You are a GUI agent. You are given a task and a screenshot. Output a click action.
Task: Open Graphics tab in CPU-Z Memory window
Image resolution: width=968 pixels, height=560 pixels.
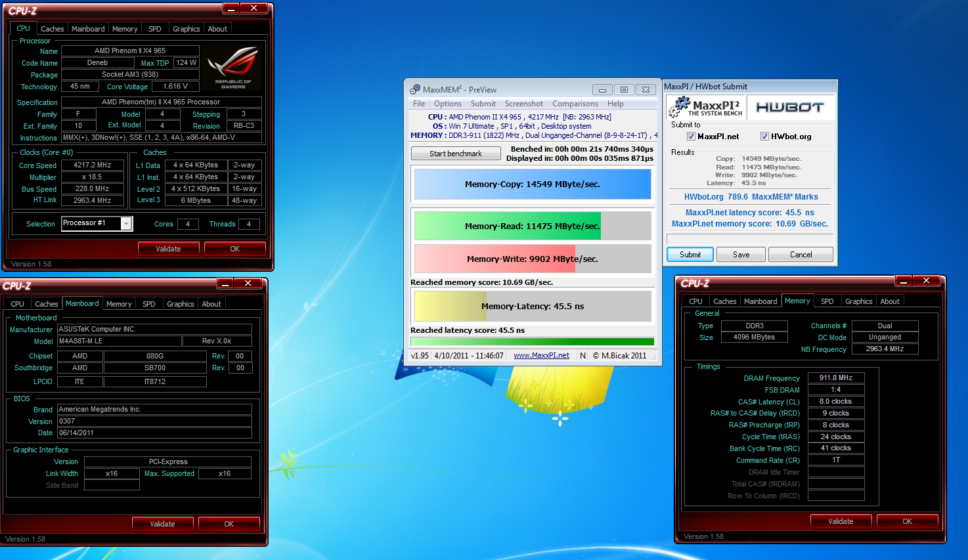[859, 301]
